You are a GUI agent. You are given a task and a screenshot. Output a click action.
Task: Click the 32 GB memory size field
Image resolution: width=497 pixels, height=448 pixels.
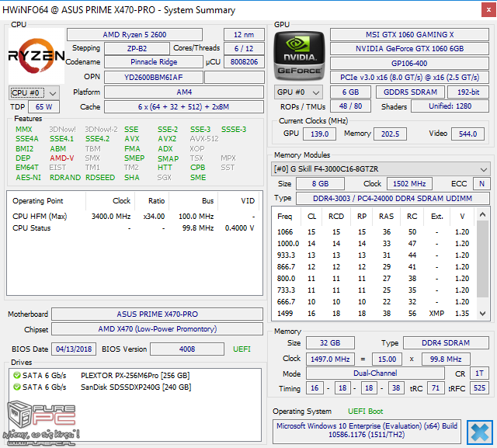330,343
